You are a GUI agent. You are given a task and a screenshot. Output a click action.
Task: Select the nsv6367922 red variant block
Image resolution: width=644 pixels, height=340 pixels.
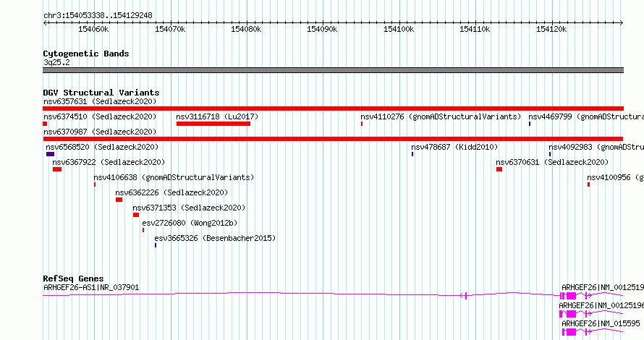click(x=57, y=169)
